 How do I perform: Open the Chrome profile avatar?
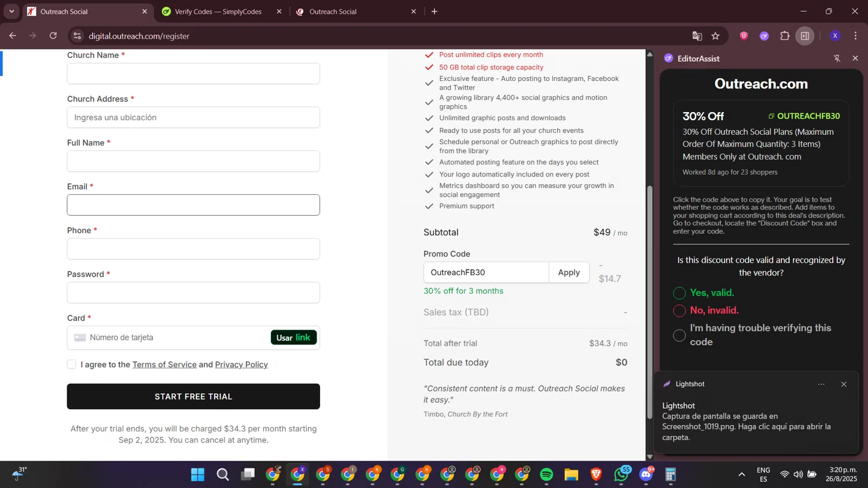pos(835,36)
